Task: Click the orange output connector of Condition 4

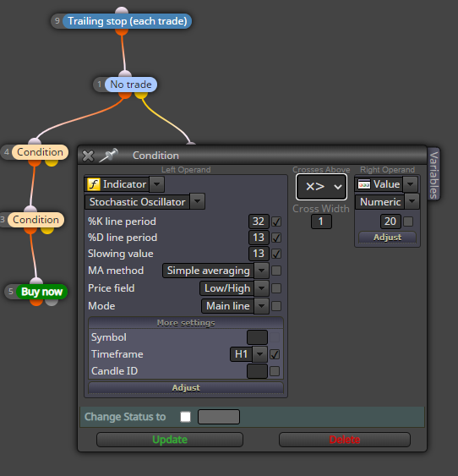Action: (x=35, y=162)
